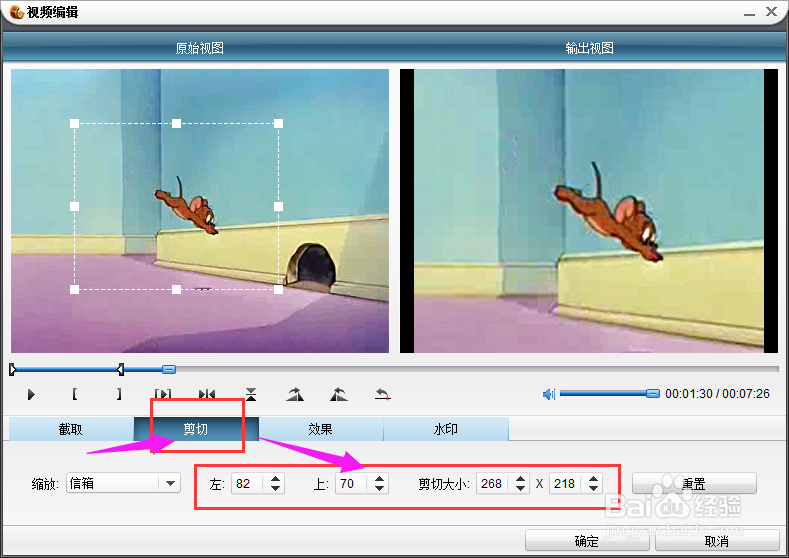
Task: Close the 视频编辑 window
Action: 771,12
